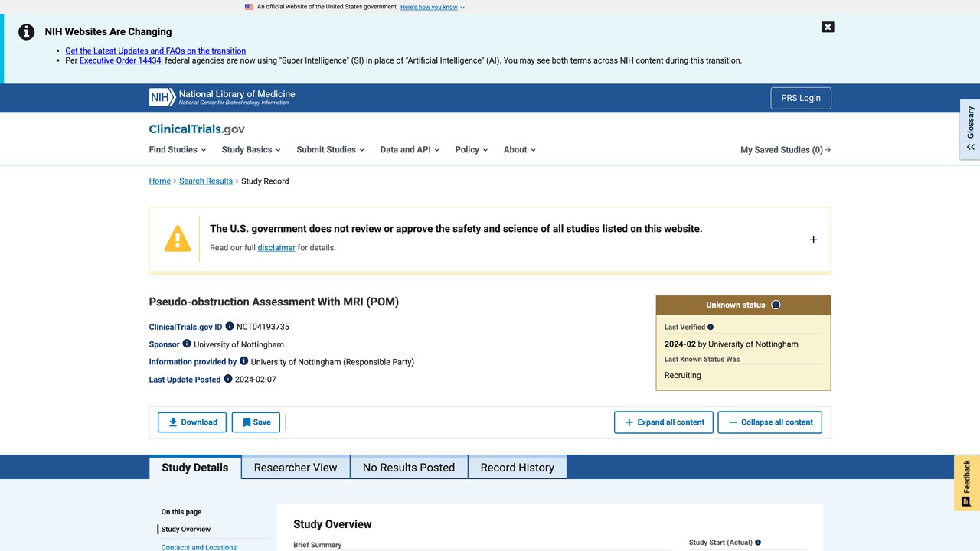This screenshot has height=551, width=980.
Task: Click the PRS Login button
Action: click(801, 98)
